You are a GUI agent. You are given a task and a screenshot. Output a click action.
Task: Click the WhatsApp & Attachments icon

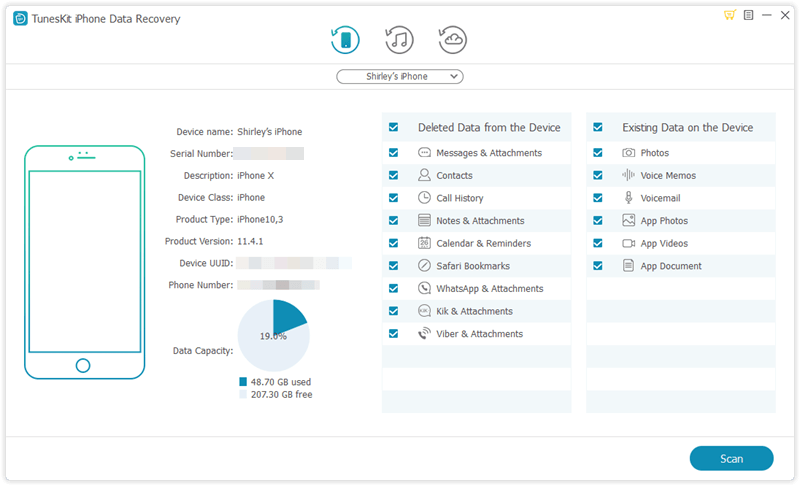424,289
